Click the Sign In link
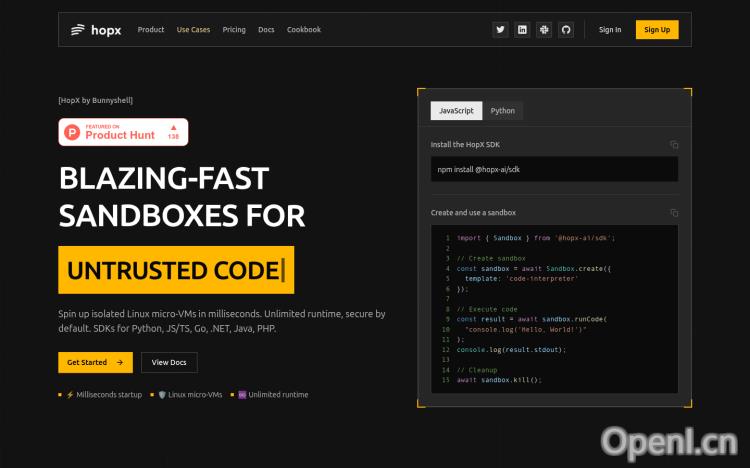The image size is (750, 468). tap(610, 30)
